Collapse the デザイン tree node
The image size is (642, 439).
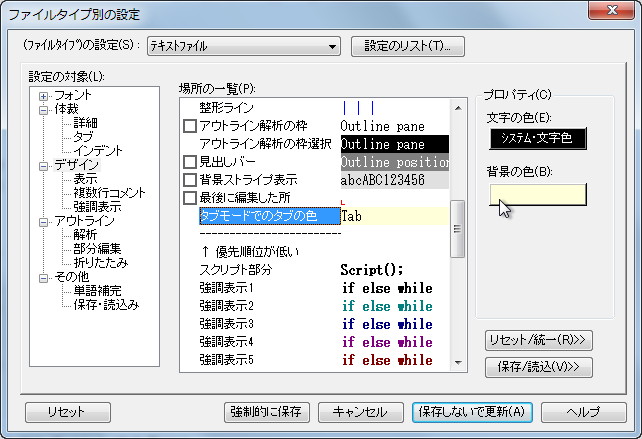coord(43,166)
